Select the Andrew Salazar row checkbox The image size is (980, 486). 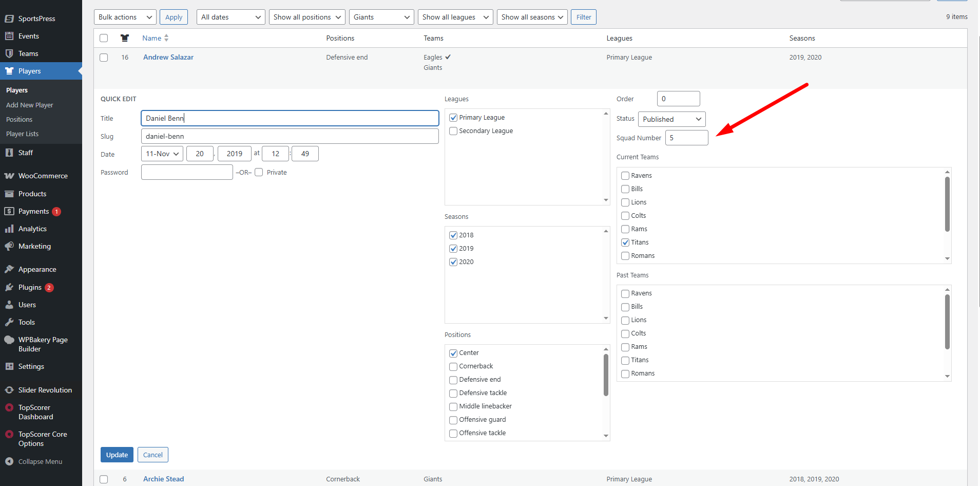tap(104, 58)
